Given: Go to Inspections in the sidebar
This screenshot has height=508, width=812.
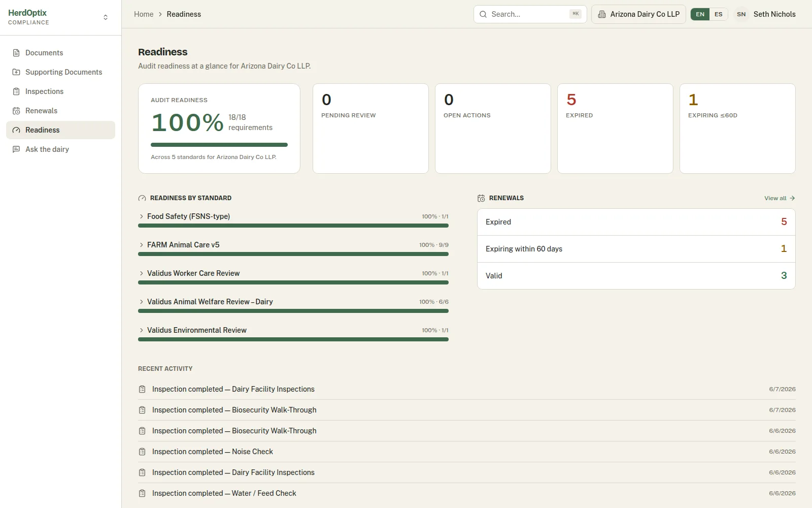Looking at the screenshot, I should [60, 91].
